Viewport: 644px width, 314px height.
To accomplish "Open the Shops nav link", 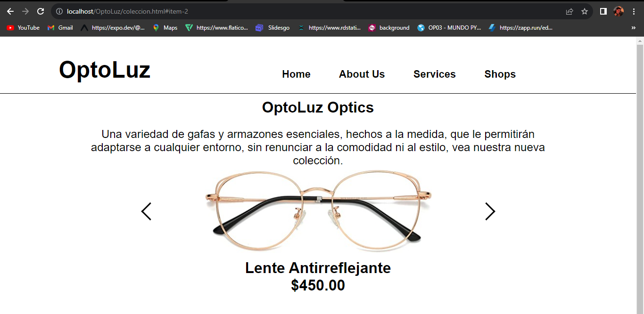I will pyautogui.click(x=500, y=74).
